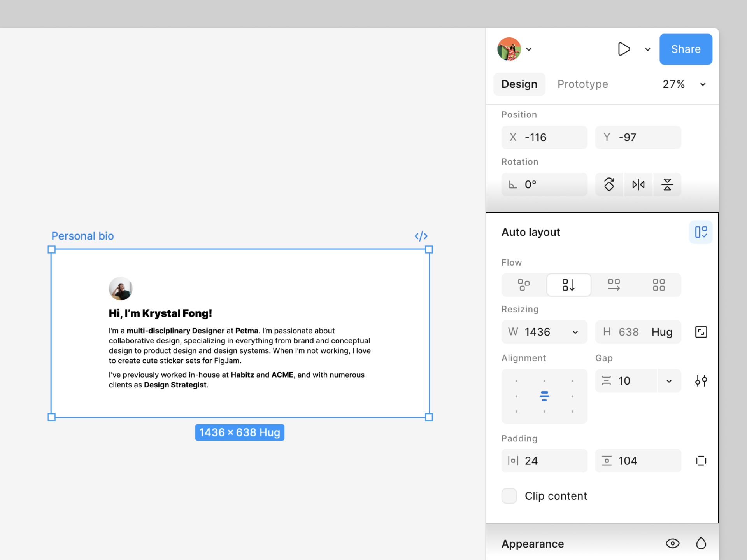Open the Gap value dropdown
This screenshot has width=747, height=560.
[x=669, y=381]
